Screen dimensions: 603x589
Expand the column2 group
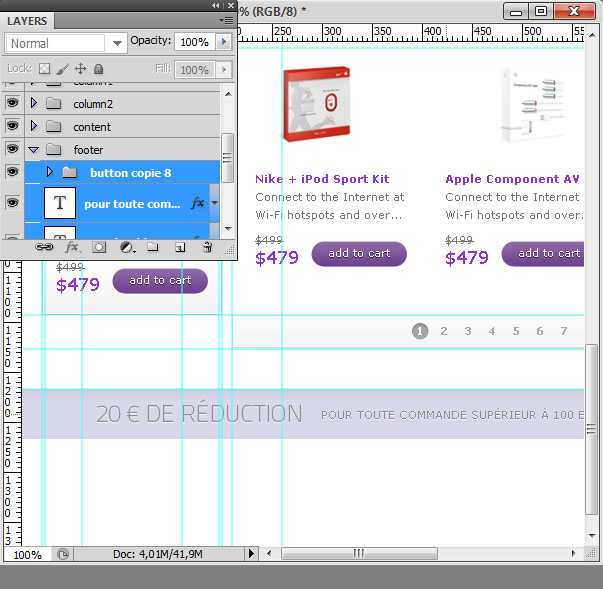(34, 103)
